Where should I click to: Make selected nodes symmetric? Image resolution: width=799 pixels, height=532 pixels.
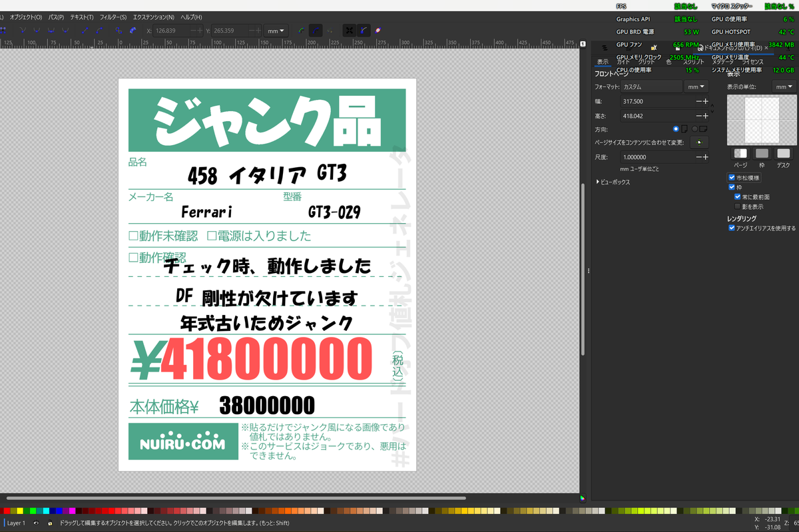[51, 31]
